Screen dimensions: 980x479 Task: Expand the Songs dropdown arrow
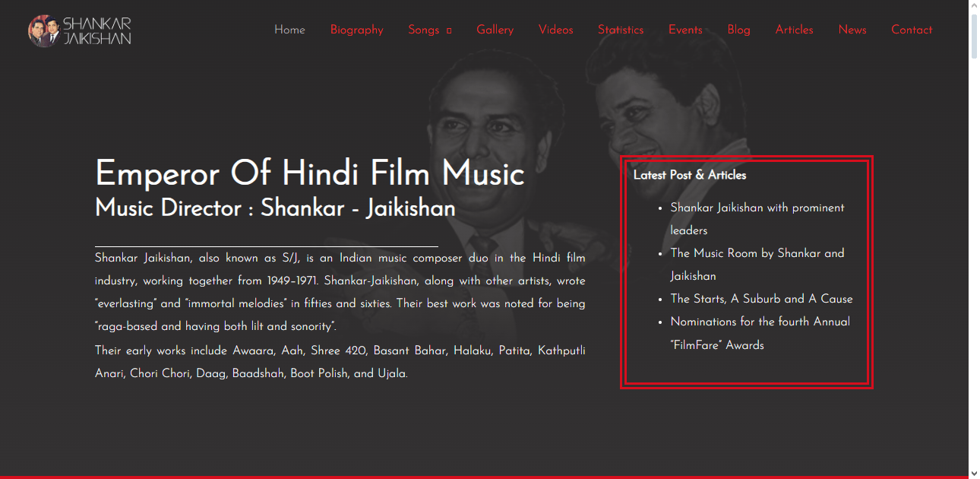coord(449,30)
